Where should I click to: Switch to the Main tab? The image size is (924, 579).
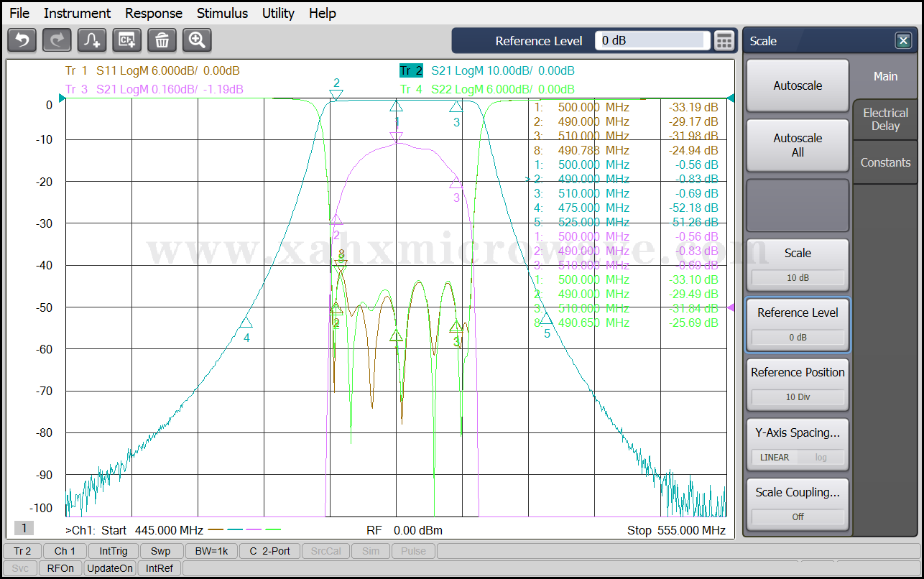point(885,76)
